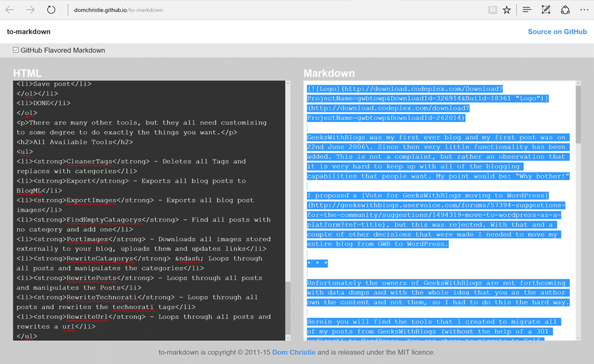
Task: Click the HTML heading above the editor
Action: coord(27,74)
